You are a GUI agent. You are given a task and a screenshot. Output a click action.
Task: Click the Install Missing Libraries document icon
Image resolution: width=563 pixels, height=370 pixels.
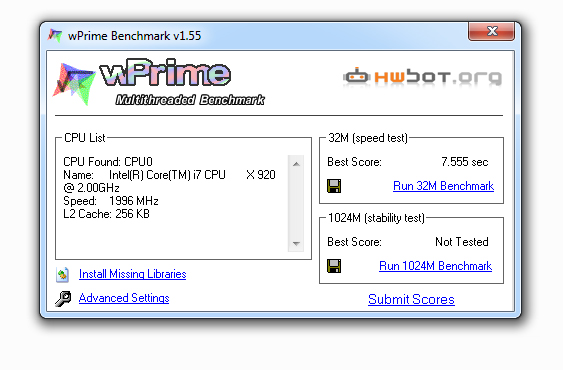[x=63, y=274]
